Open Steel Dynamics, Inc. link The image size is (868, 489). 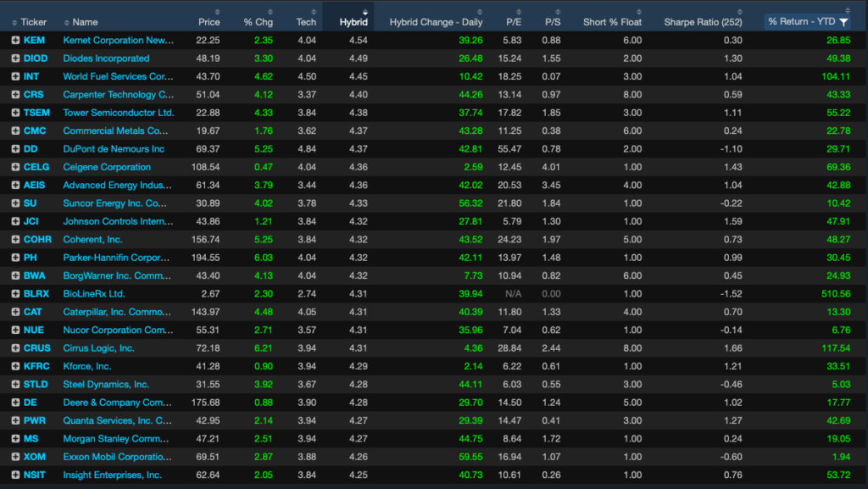pyautogui.click(x=106, y=385)
